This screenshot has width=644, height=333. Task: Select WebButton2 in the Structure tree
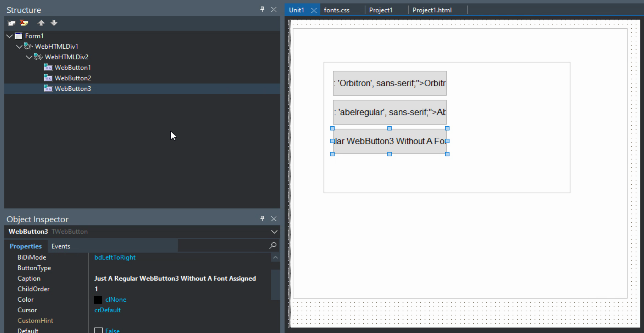pos(73,78)
